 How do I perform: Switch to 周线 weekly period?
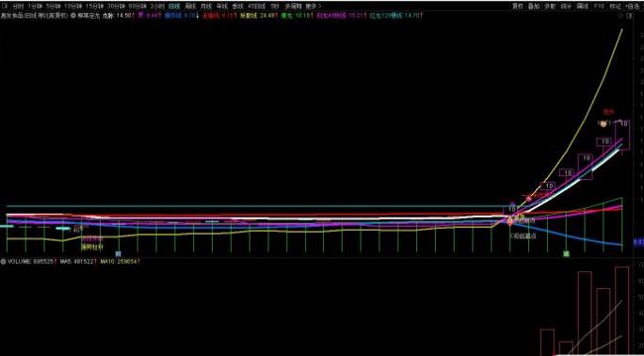pos(190,7)
